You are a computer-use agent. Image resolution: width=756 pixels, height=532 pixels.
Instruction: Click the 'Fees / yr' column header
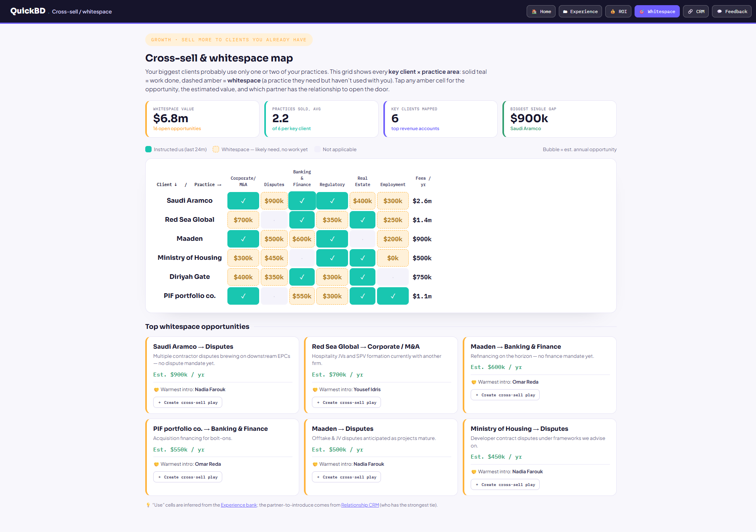pyautogui.click(x=423, y=181)
